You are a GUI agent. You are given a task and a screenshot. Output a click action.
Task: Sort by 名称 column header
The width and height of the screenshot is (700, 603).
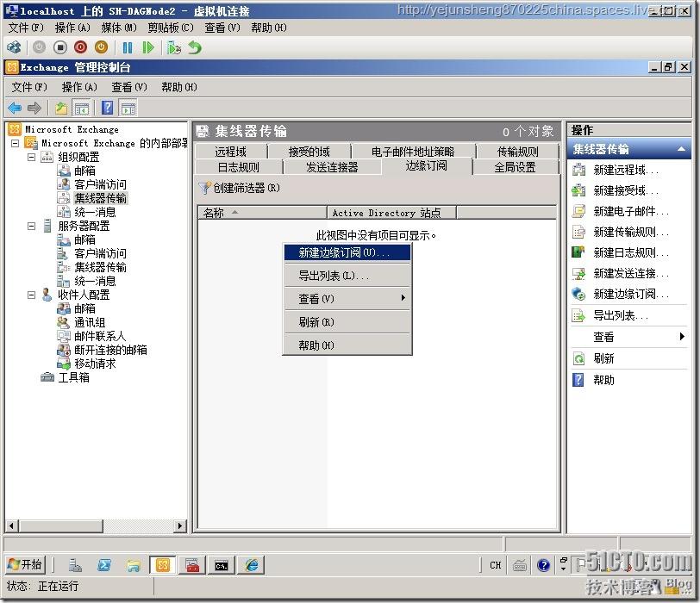pyautogui.click(x=262, y=213)
